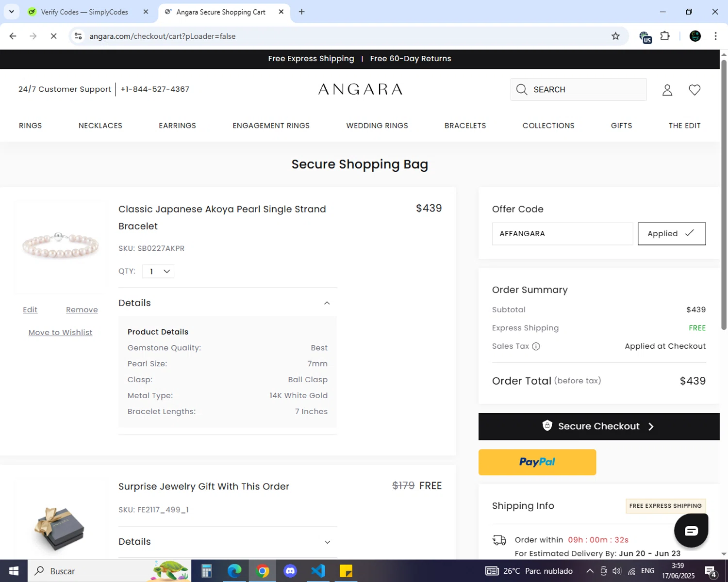This screenshot has height=582, width=728.
Task: Focus the SEARCH input box
Action: (x=579, y=90)
